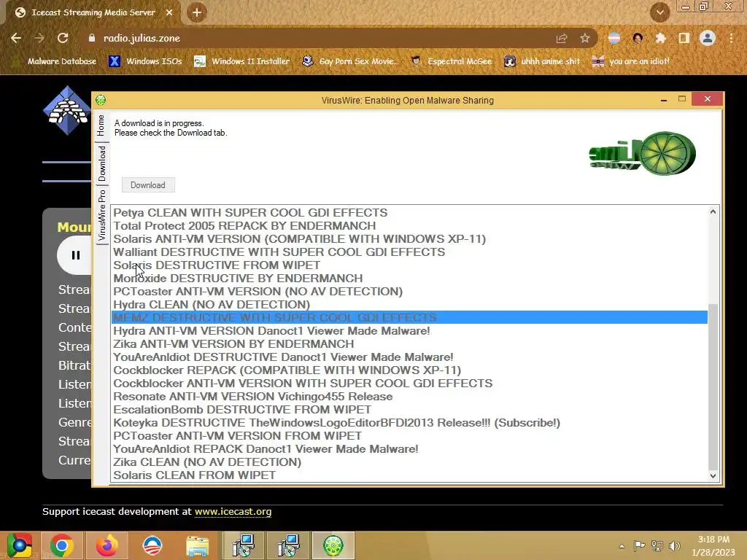This screenshot has height=560, width=747.
Task: Click the Download button in VirusWire
Action: click(x=148, y=185)
